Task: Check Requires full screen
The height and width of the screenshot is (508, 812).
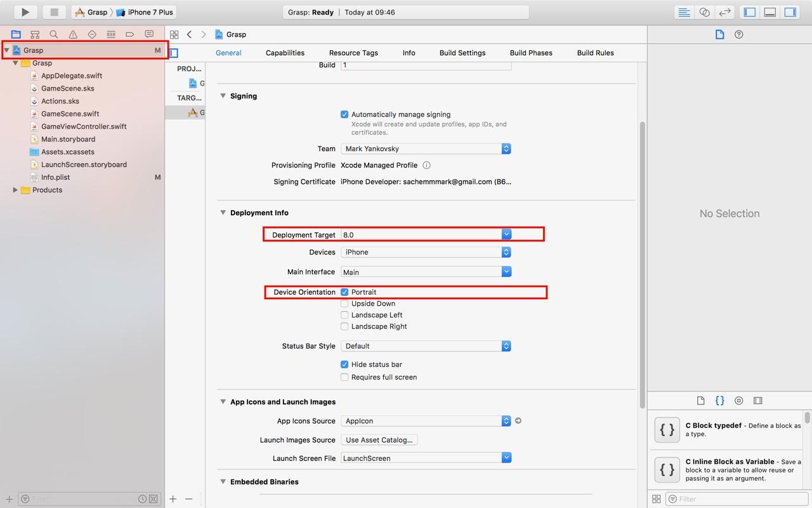Action: coord(344,377)
